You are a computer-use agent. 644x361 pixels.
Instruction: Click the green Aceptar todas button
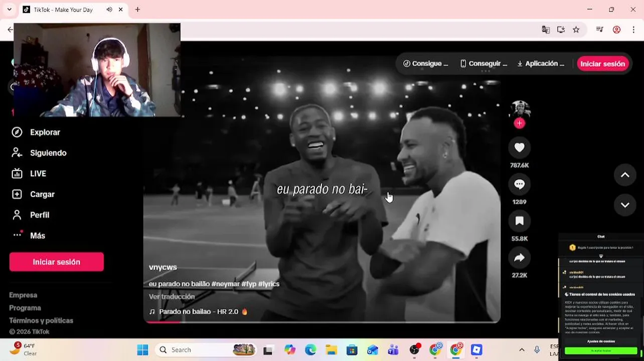[601, 350]
